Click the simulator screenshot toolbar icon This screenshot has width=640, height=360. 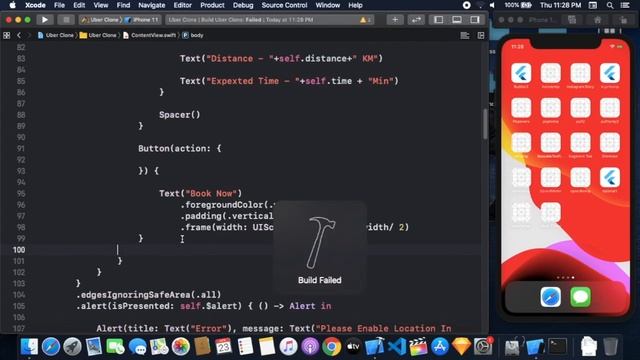572,20
